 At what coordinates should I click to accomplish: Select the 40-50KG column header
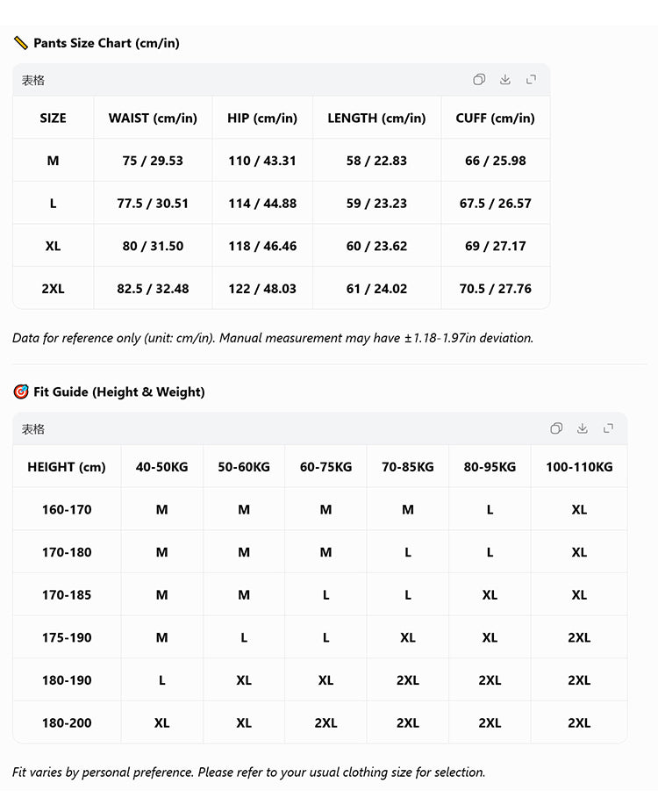tap(161, 467)
